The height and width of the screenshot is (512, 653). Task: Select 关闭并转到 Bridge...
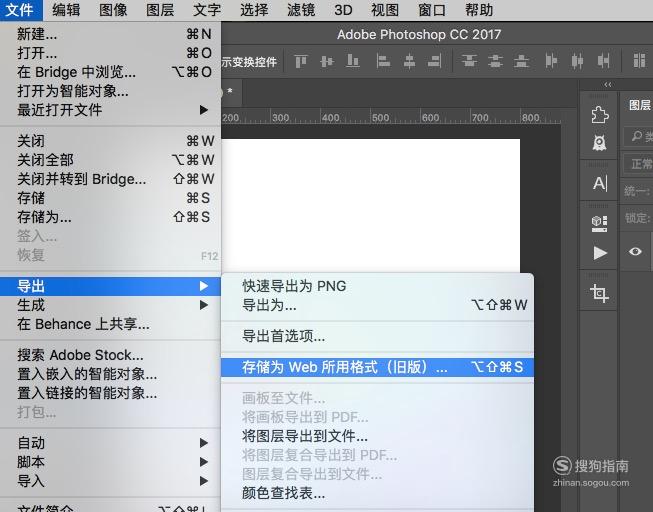[x=110, y=179]
